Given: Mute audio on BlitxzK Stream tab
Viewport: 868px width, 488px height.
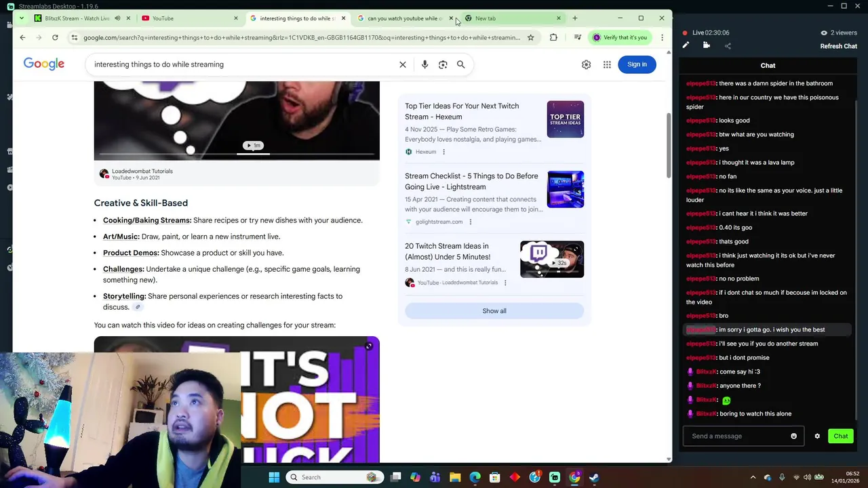Looking at the screenshot, I should tap(118, 18).
